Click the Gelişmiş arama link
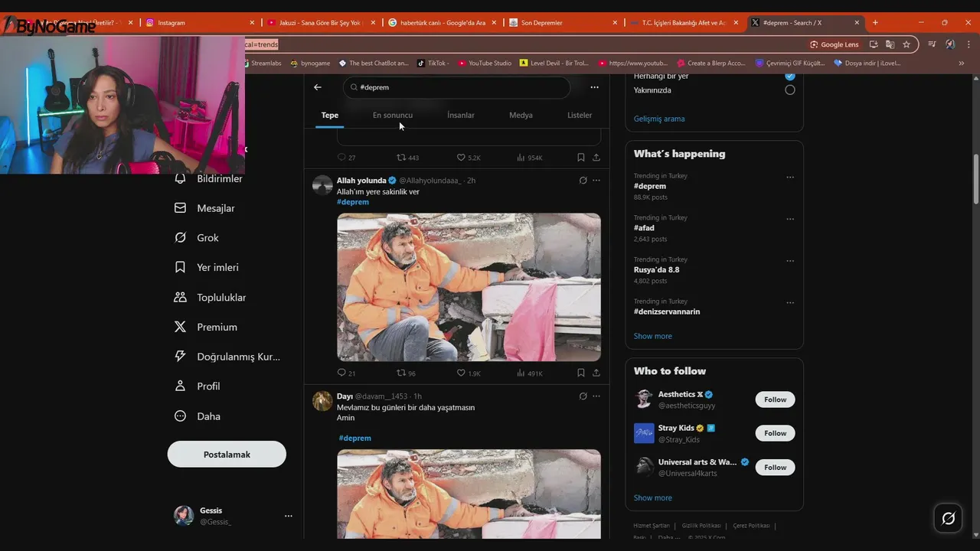 point(659,119)
